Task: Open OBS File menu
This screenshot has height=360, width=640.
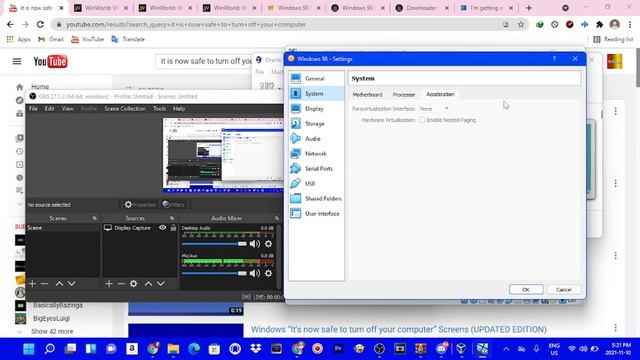Action: click(x=33, y=109)
